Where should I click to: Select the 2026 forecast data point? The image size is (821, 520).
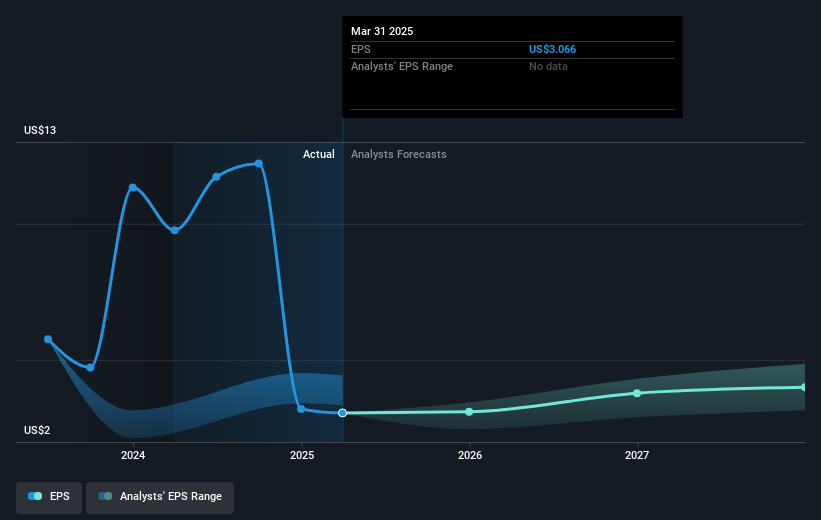pyautogui.click(x=469, y=412)
